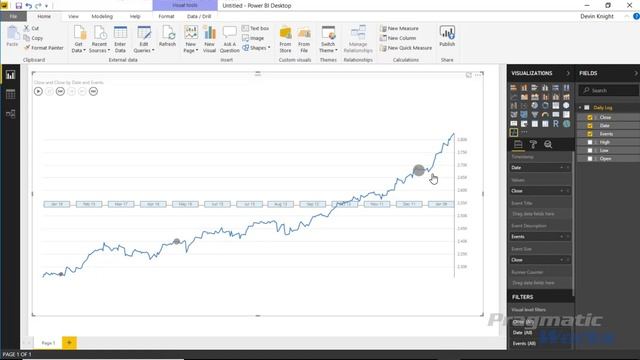Collapse the Fields pane
Viewport: 640px width, 360px height.
pos(636,73)
